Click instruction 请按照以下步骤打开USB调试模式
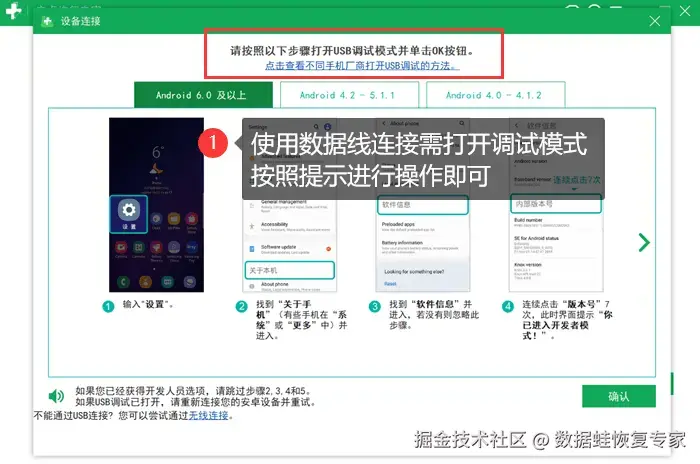700x464 pixels. (x=352, y=50)
